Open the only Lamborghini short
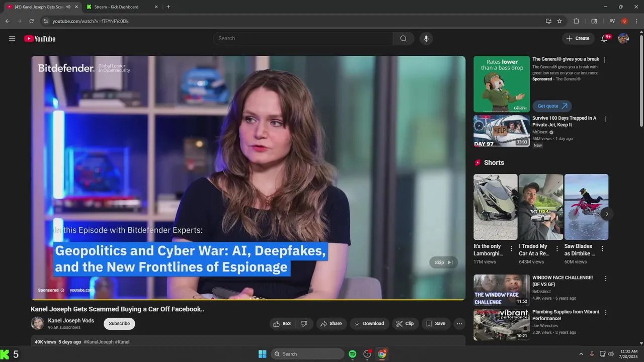 (495, 207)
